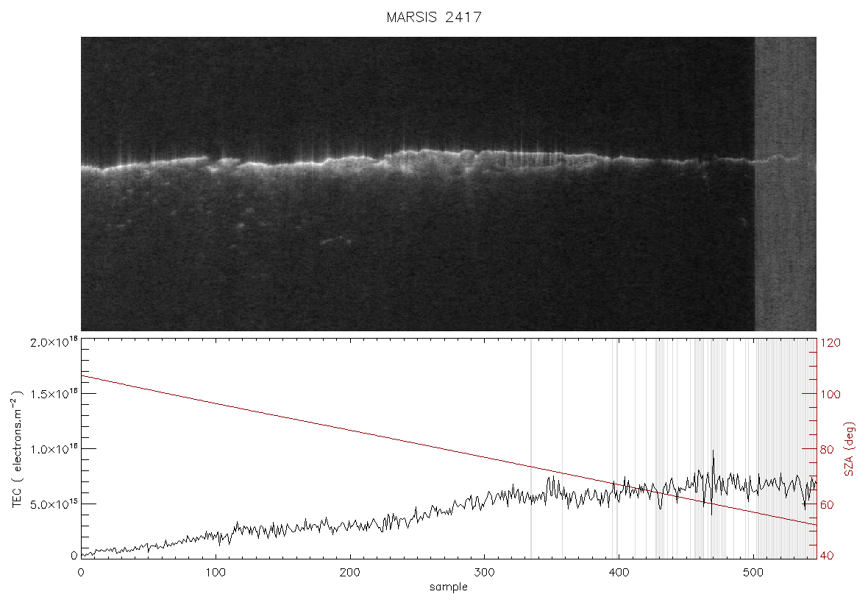Click the 60 tick label on SZA axis
868x611 pixels.
point(827,505)
